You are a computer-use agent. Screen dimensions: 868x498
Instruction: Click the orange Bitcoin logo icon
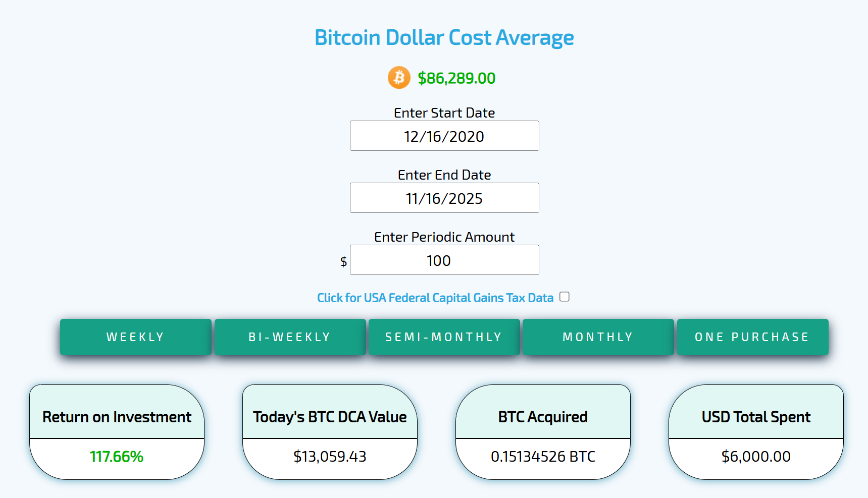coord(399,78)
